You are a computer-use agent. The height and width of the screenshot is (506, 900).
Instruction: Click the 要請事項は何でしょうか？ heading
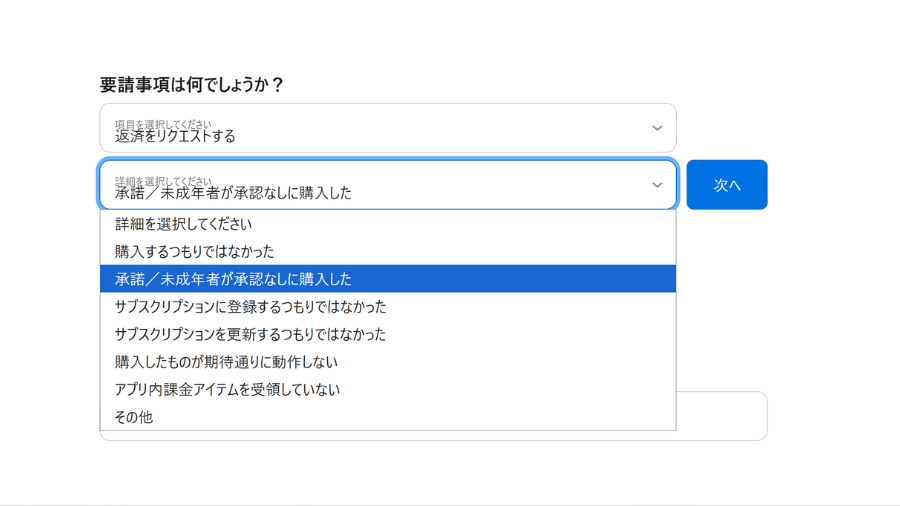point(192,85)
